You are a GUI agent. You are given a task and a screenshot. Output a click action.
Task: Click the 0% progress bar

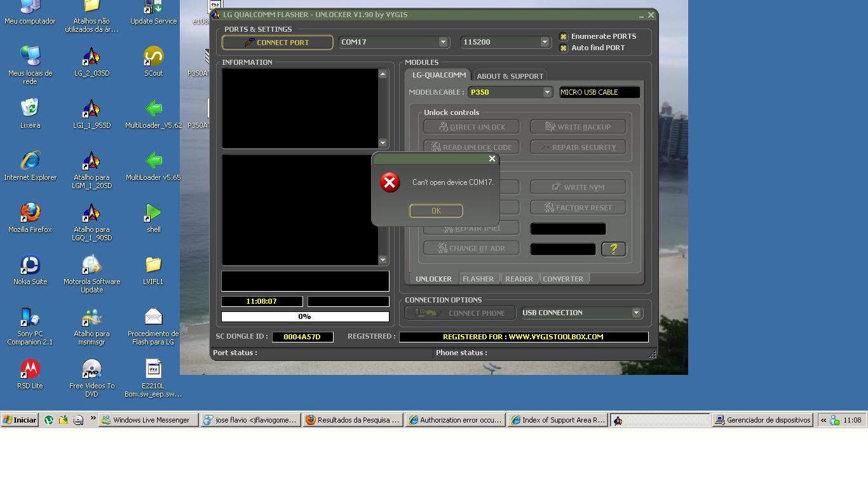coord(305,316)
